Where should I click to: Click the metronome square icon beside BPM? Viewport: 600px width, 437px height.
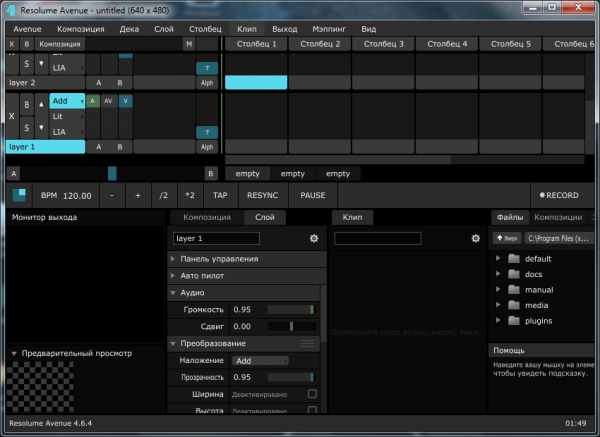point(20,195)
